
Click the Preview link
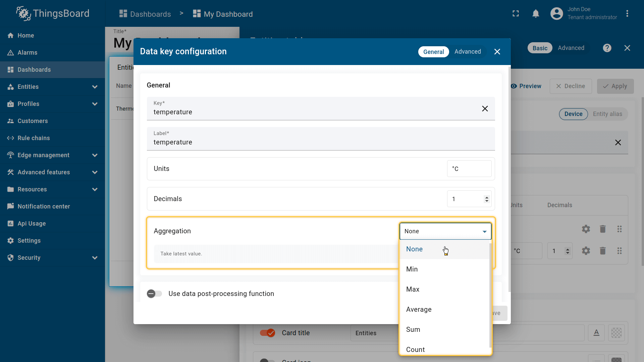[x=526, y=86]
